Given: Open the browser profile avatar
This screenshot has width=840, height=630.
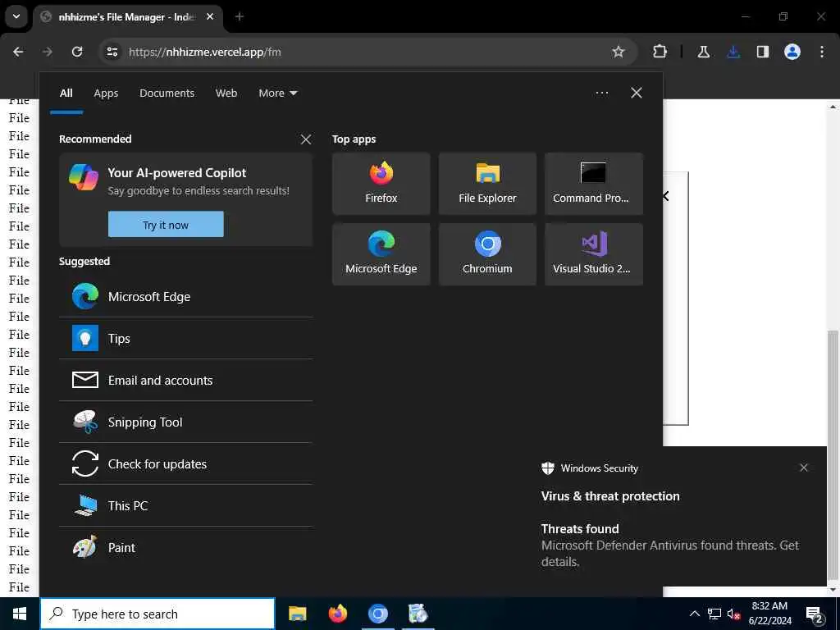Looking at the screenshot, I should click(x=792, y=52).
